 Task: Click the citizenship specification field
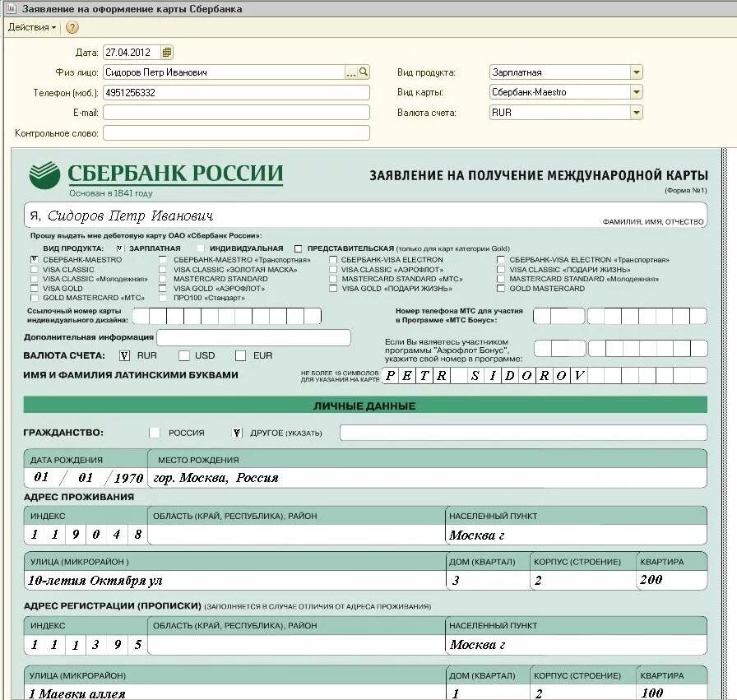523,433
